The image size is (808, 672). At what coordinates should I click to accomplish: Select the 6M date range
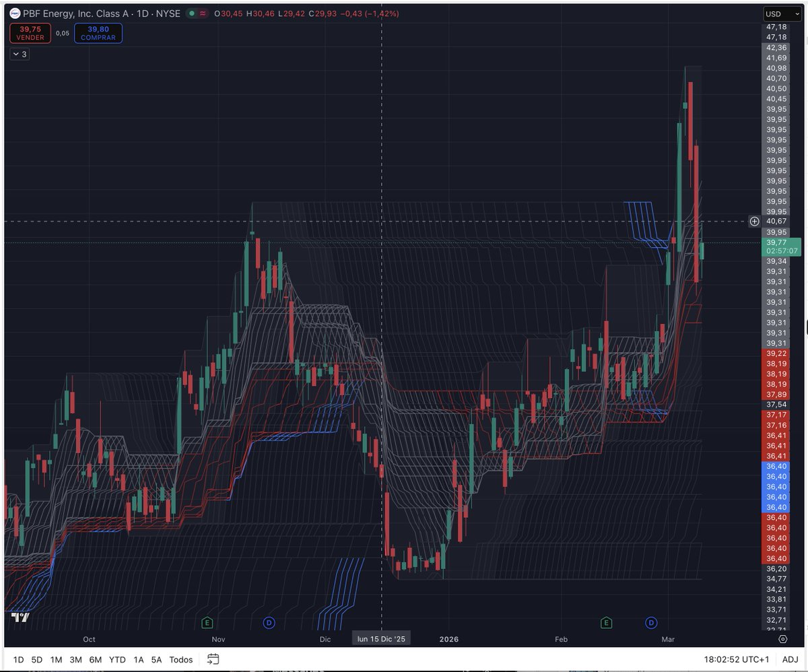(x=96, y=659)
